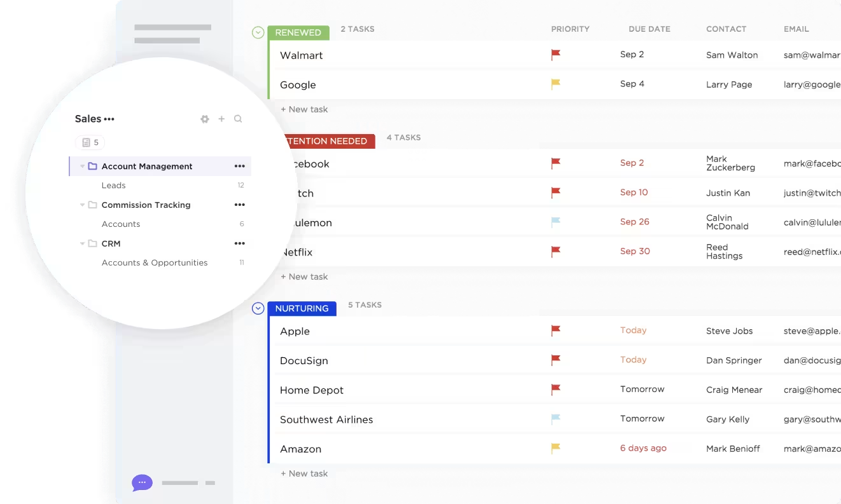This screenshot has width=841, height=504.
Task: Click the ATTENTION NEEDED status badge
Action: (x=326, y=140)
